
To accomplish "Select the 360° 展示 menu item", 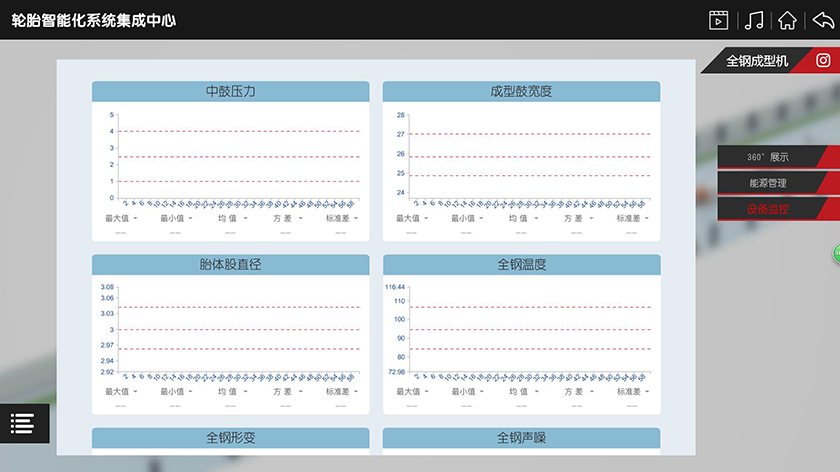I will click(x=768, y=157).
